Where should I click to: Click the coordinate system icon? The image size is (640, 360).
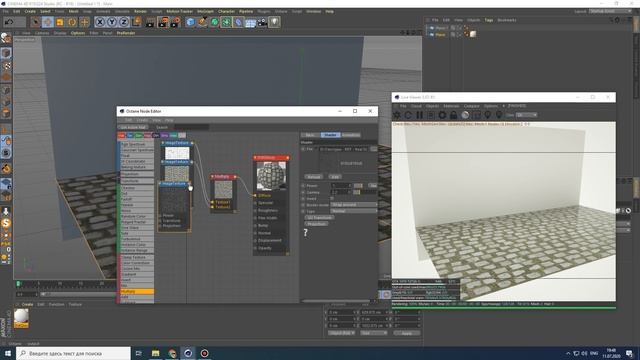pyautogui.click(x=136, y=22)
